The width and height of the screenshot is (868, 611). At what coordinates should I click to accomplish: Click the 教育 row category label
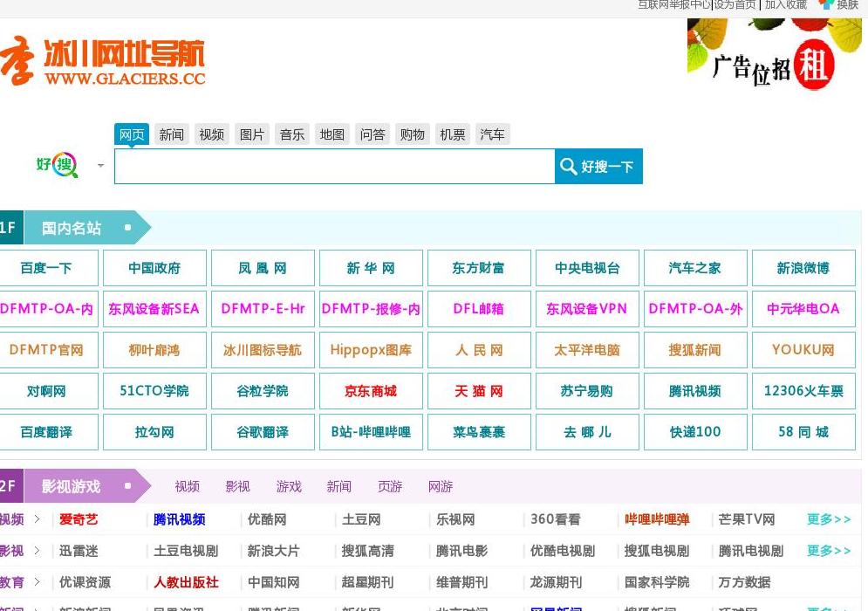11,582
